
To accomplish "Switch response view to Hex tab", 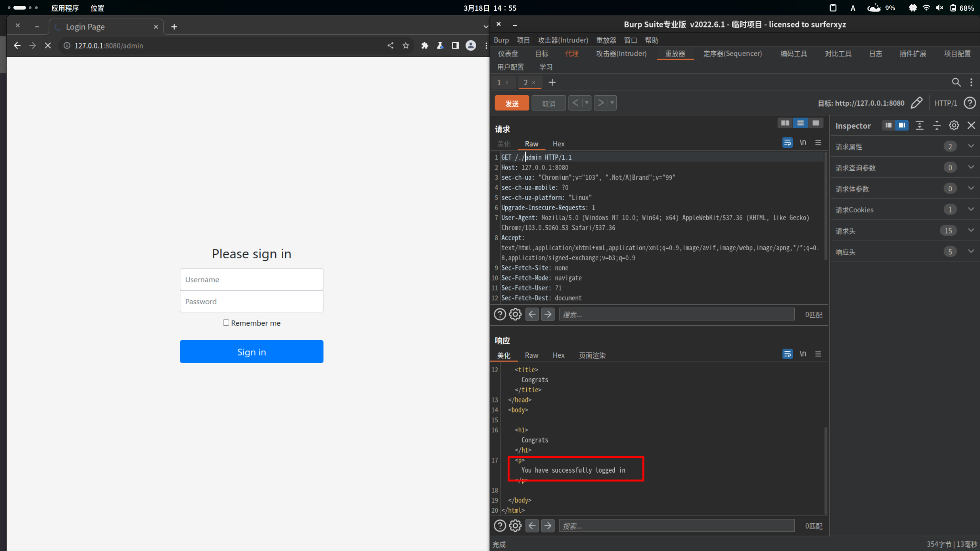I will [559, 355].
